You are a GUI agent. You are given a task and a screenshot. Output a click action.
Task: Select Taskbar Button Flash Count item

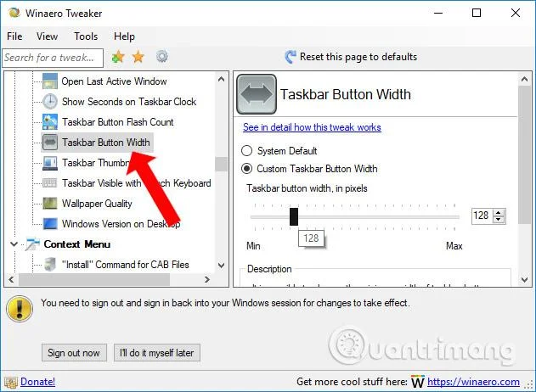click(117, 122)
